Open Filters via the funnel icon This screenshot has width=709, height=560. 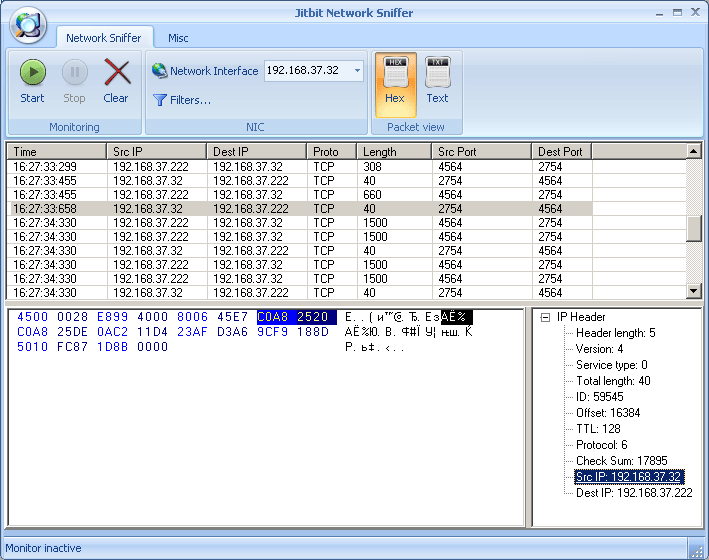[160, 100]
